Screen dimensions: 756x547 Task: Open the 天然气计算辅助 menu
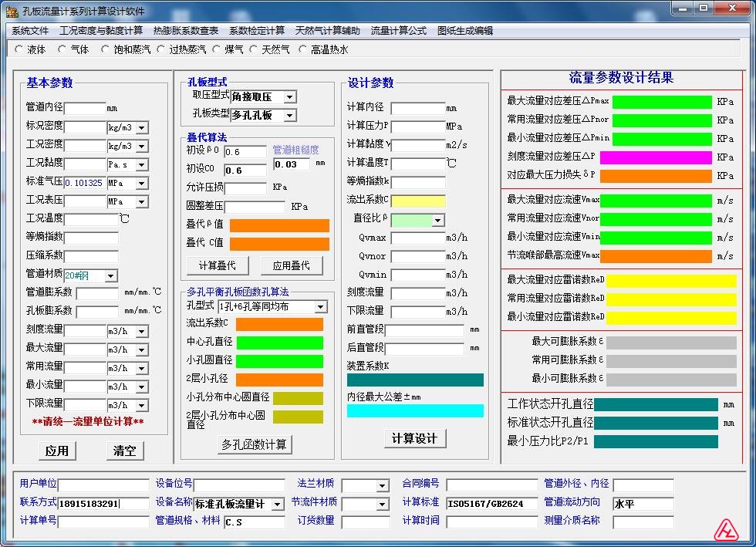[327, 31]
